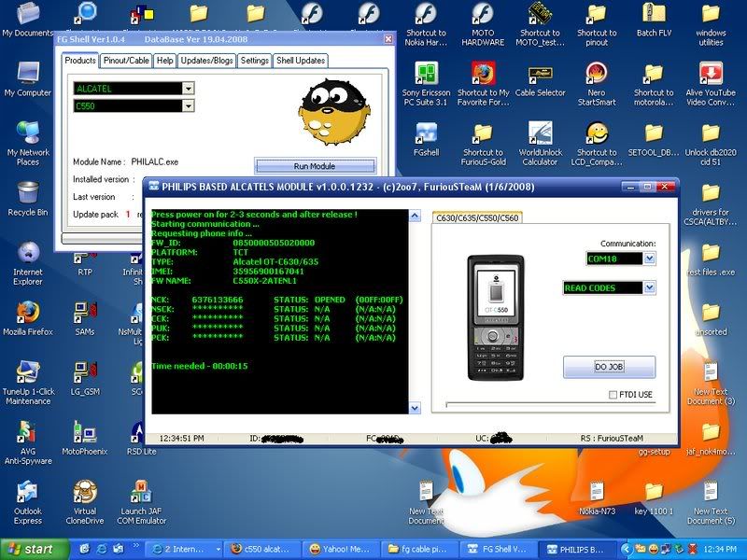Open Cable Selector desktop icon
This screenshot has width=747, height=560.
[540, 79]
